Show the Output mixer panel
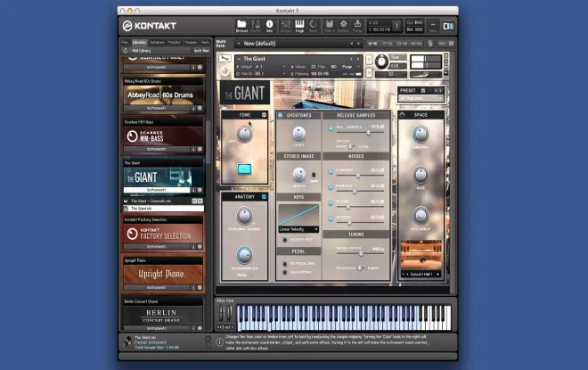 coord(286,26)
